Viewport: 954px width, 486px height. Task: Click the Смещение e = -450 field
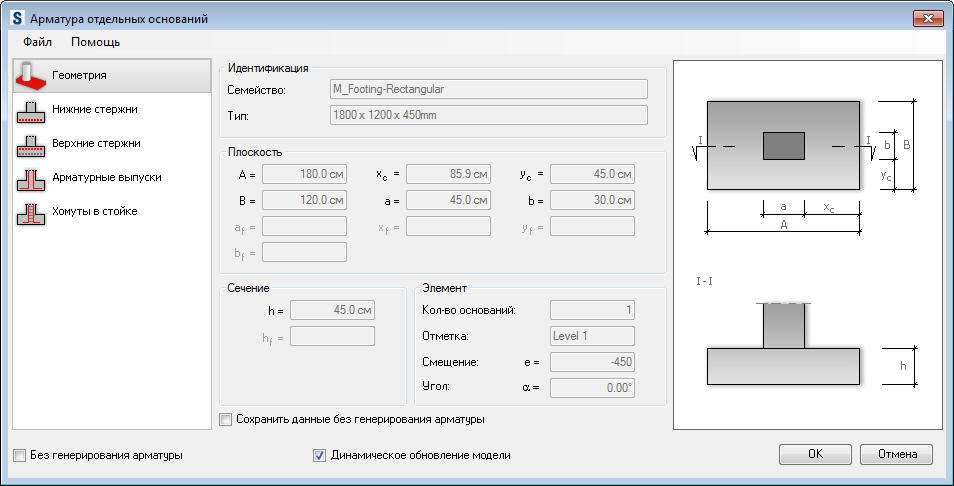[593, 362]
